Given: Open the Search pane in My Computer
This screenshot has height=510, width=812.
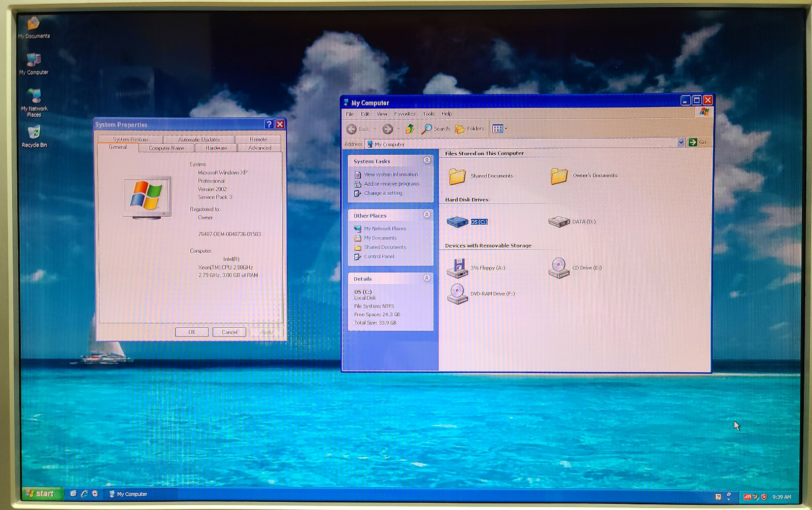Looking at the screenshot, I should point(435,128).
